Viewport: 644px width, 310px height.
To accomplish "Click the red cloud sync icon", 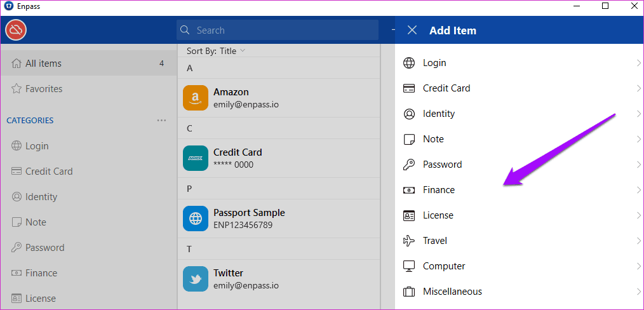I will click(16, 30).
